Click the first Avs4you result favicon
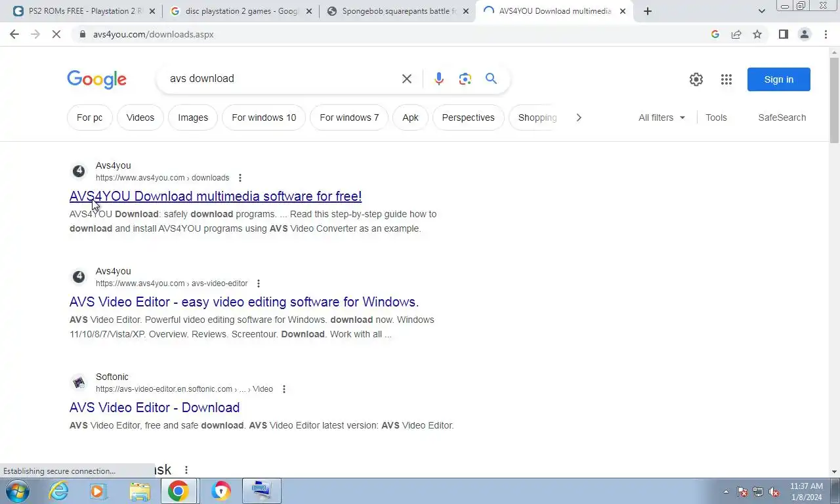Viewport: 840px width, 504px height. tap(79, 171)
